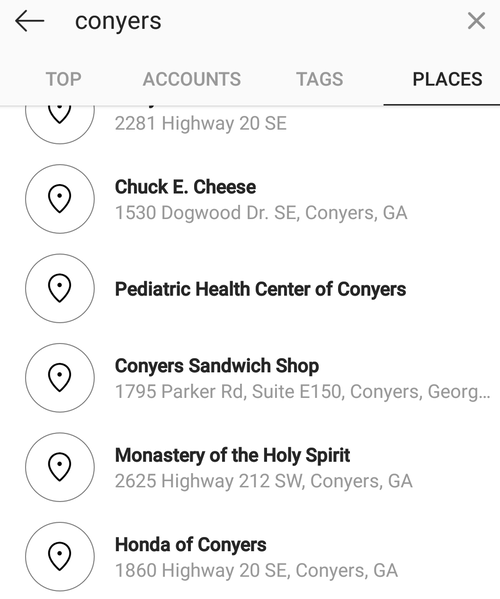Tap the location pin beside Pediatric Health Center
The image size is (500, 599).
click(60, 288)
